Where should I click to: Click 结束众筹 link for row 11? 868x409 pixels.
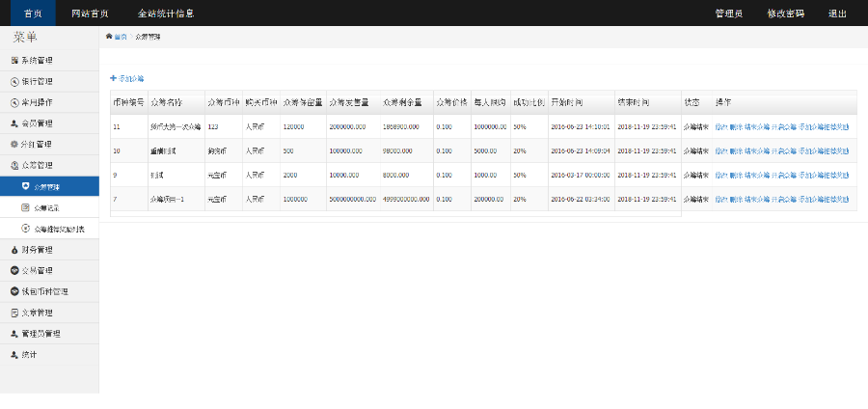(757, 127)
